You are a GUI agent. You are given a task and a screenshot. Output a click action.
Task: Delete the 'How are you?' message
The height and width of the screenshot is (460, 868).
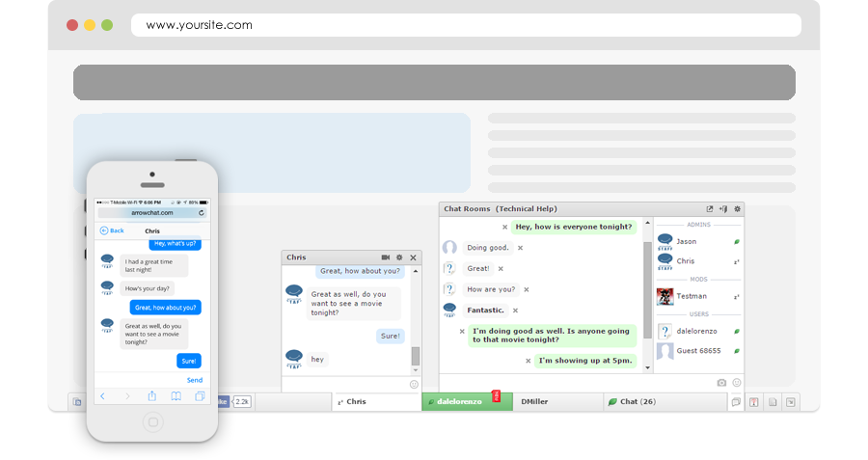pos(527,289)
